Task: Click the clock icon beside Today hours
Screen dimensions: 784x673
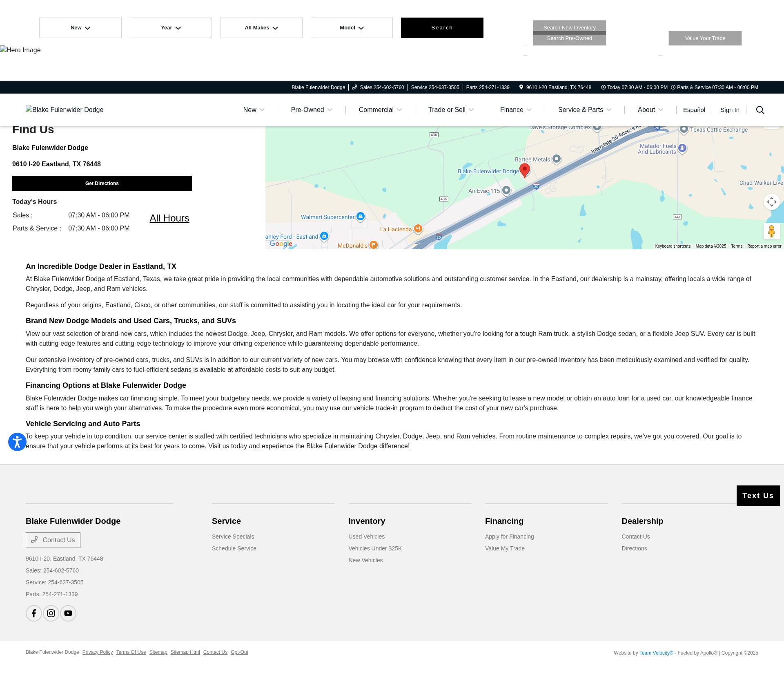Action: (603, 87)
